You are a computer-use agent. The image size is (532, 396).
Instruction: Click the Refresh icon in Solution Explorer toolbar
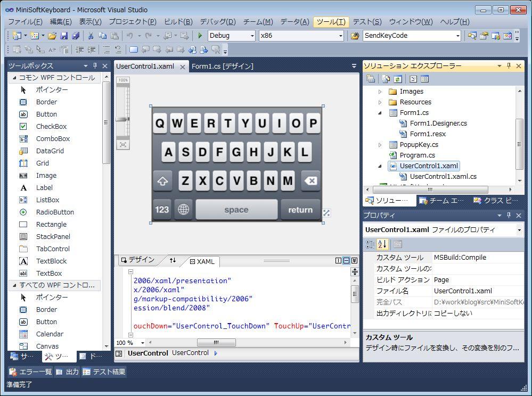(x=397, y=79)
